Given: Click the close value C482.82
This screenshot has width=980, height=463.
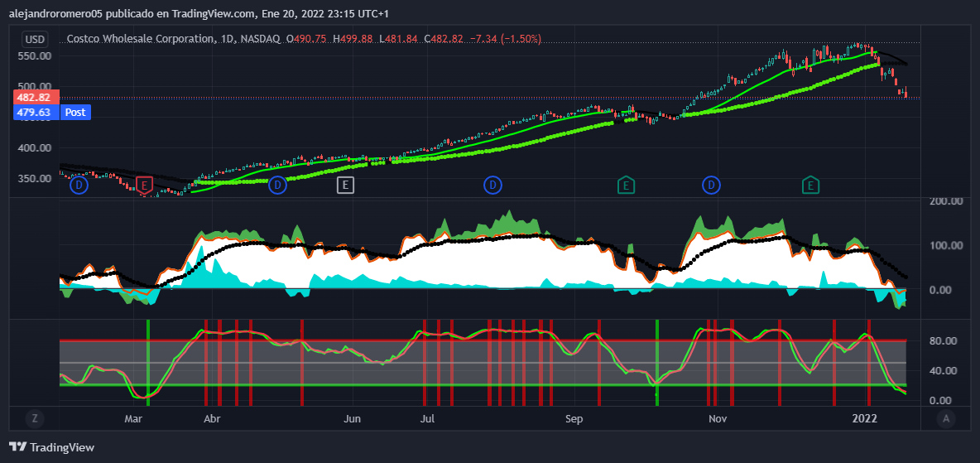Looking at the screenshot, I should [443, 39].
